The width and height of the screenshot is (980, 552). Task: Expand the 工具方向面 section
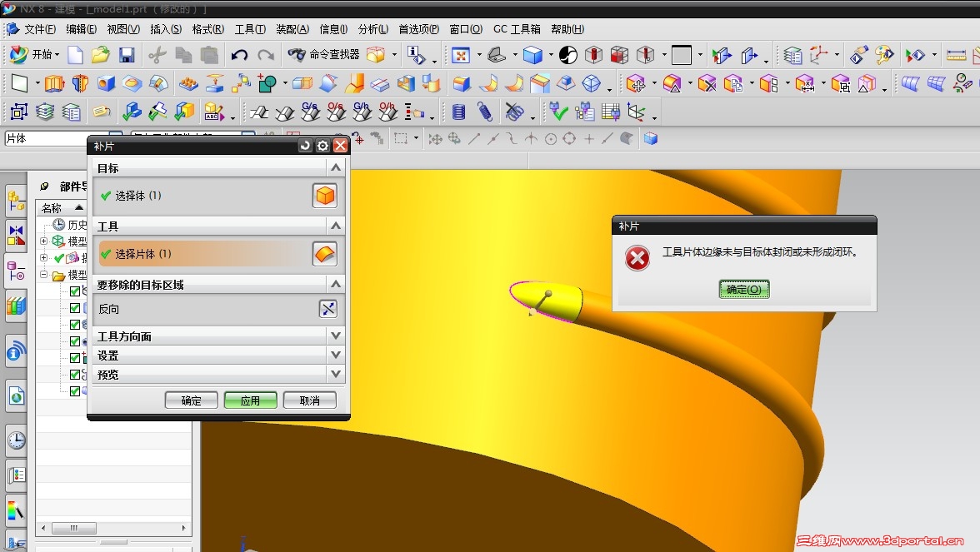pyautogui.click(x=336, y=336)
